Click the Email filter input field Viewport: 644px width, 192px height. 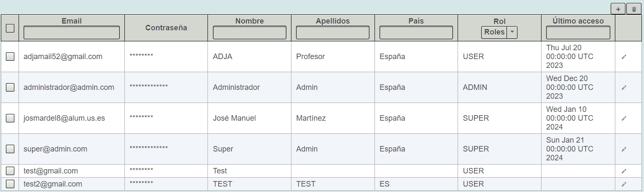(x=71, y=32)
